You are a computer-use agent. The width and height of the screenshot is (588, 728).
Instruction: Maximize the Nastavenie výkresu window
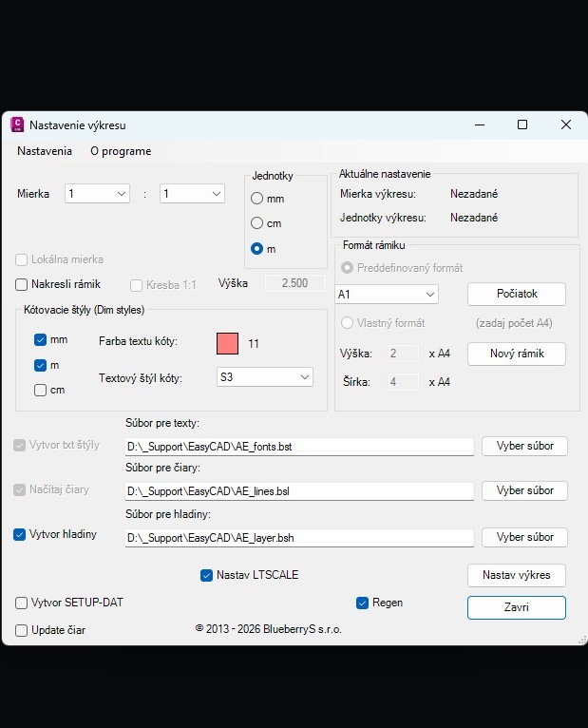pyautogui.click(x=522, y=125)
